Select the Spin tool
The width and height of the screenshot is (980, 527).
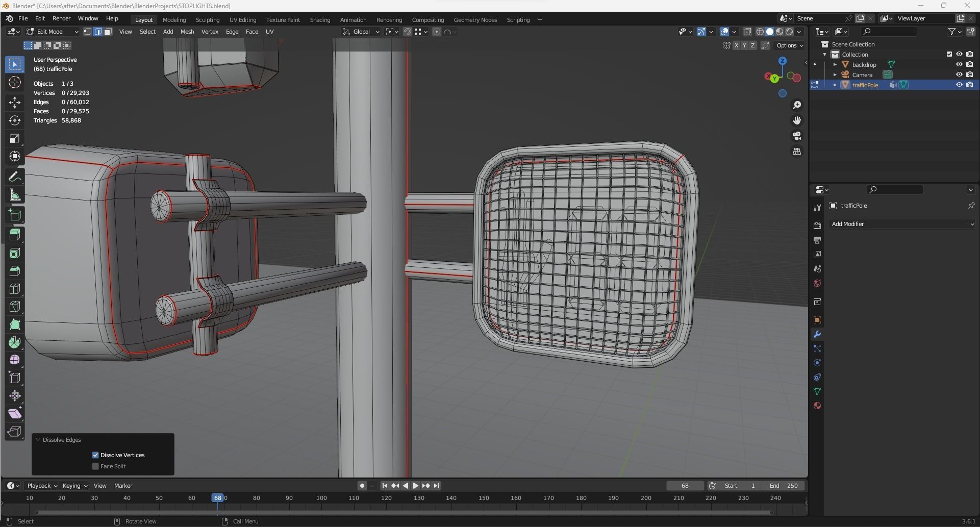point(15,342)
